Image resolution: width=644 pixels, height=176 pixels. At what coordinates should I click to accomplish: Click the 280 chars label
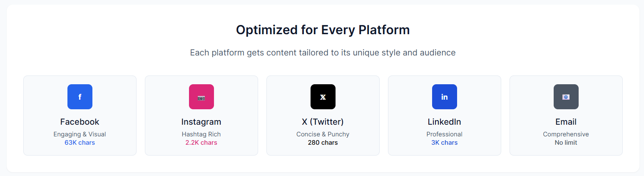[x=323, y=143]
